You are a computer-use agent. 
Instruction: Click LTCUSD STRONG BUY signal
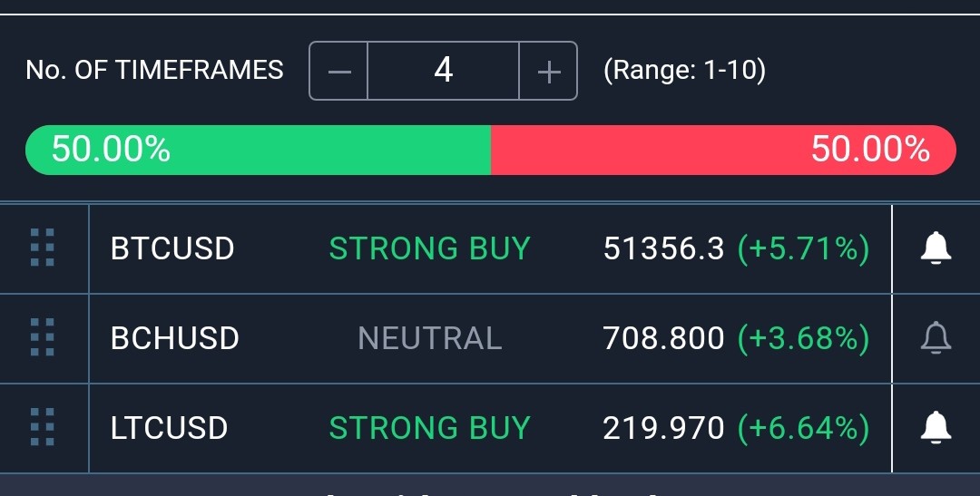click(x=430, y=429)
